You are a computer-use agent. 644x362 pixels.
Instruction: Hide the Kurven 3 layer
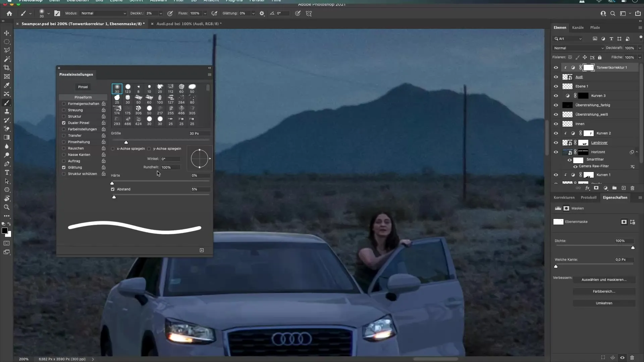pos(556,96)
